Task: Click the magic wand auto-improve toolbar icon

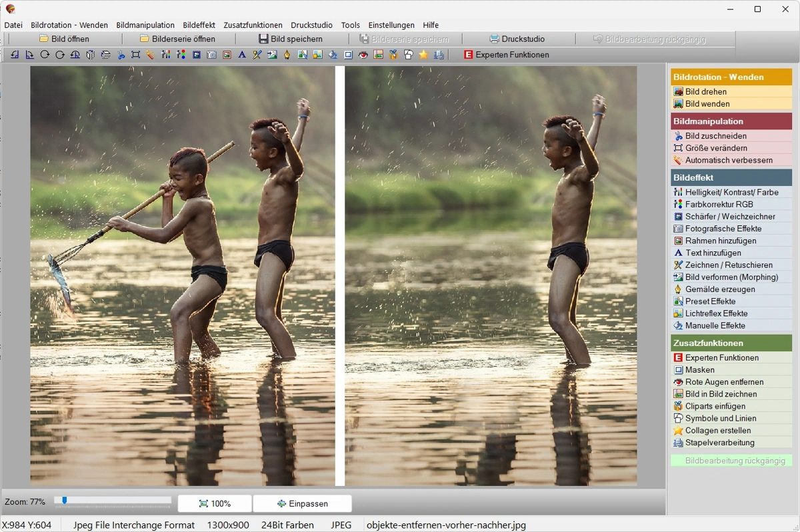Action: pyautogui.click(x=151, y=55)
